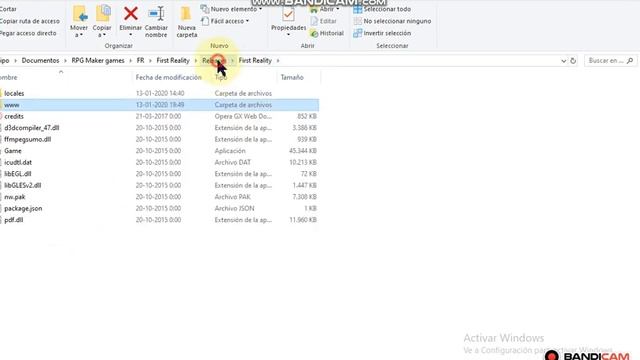
Task: Create a folder with Nueva carpeta
Action: click(x=187, y=22)
